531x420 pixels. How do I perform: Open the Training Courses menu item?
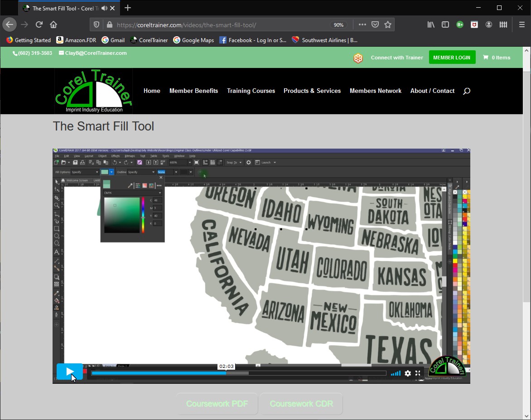(x=251, y=91)
